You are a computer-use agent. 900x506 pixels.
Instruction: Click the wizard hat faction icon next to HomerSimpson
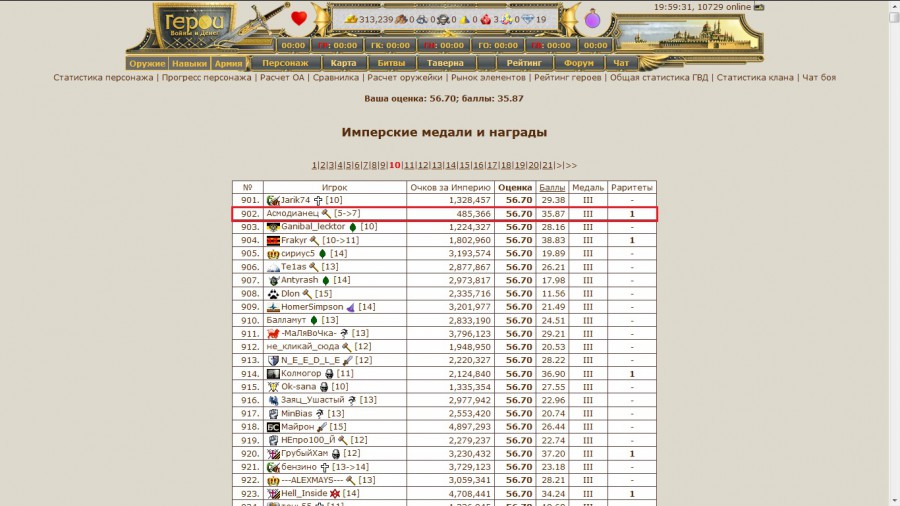point(351,308)
